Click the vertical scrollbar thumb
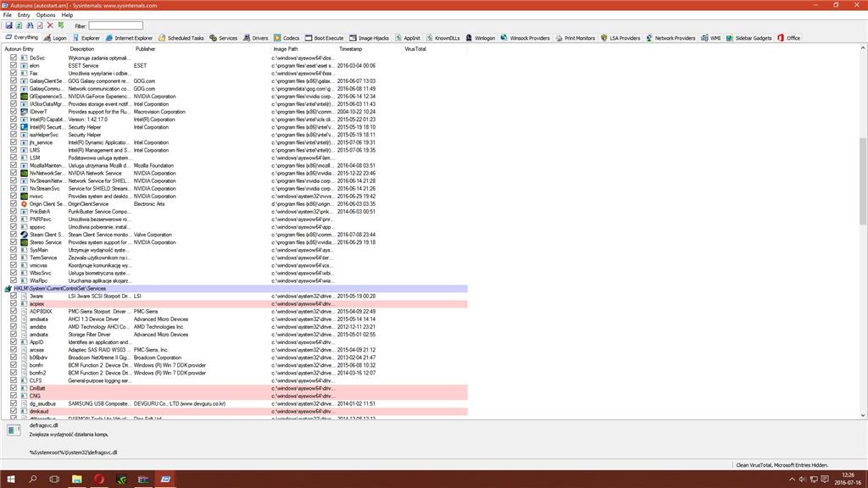868x488 pixels. tap(863, 181)
